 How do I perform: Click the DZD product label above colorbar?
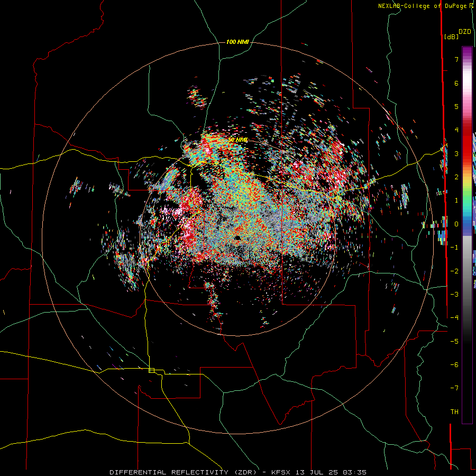tap(465, 32)
